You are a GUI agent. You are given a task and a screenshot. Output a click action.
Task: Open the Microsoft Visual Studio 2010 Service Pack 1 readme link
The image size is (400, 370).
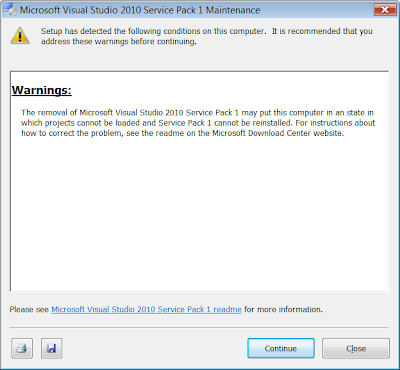[x=146, y=309]
